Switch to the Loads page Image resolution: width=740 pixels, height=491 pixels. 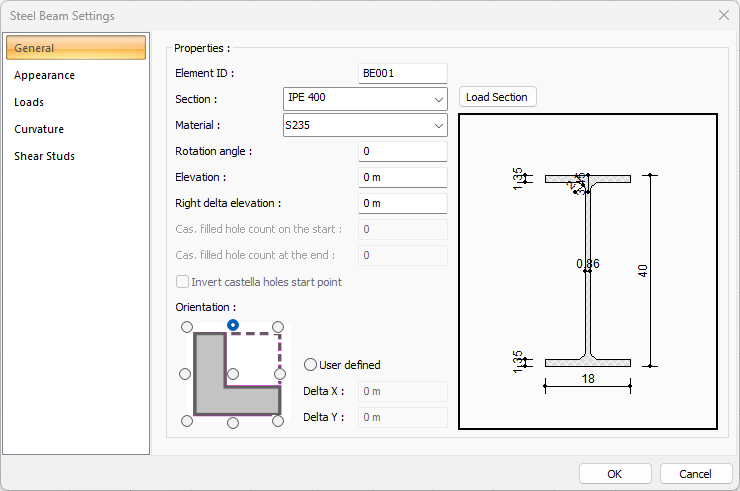point(29,102)
